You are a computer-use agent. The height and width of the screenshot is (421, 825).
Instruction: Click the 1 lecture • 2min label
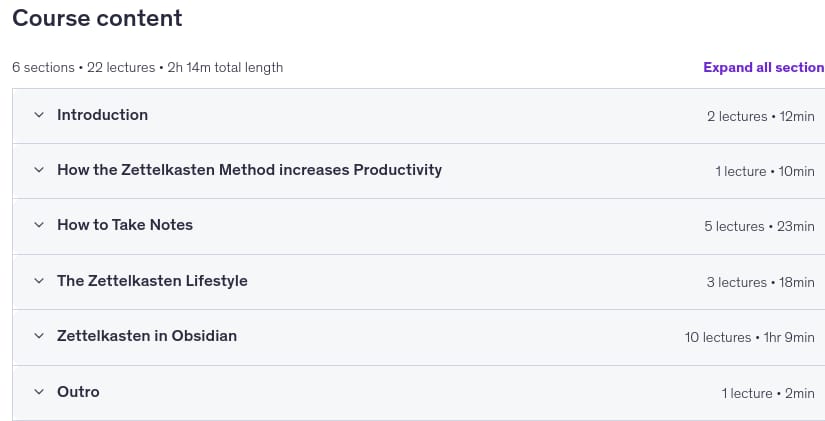pyautogui.click(x=768, y=394)
